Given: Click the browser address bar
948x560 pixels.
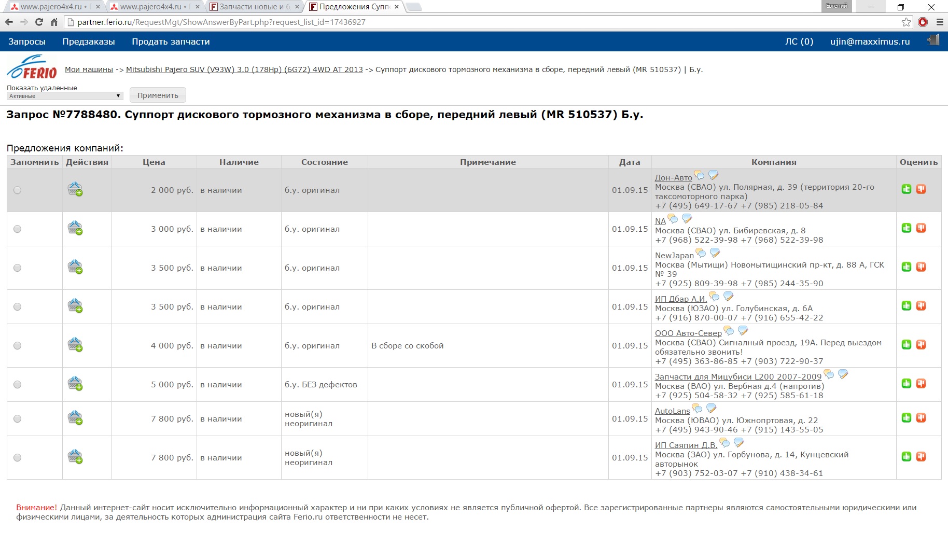Looking at the screenshot, I should click(467, 22).
